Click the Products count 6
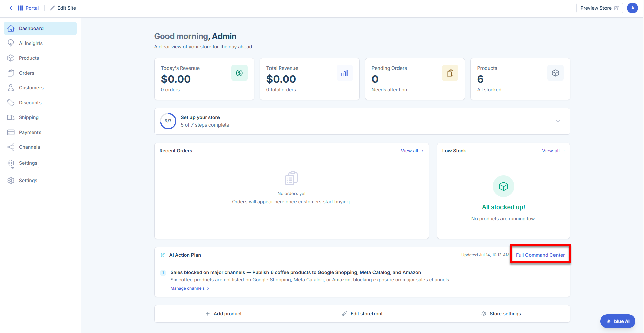 click(480, 79)
